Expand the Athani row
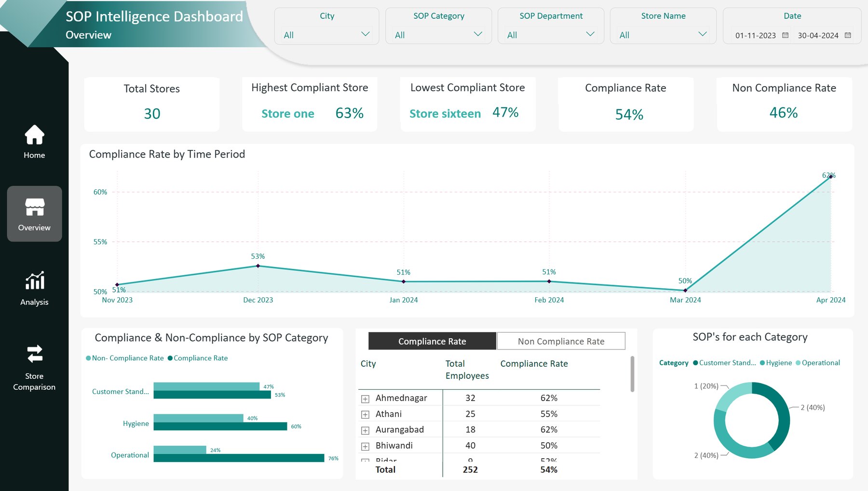The height and width of the screenshot is (491, 868). tap(365, 414)
